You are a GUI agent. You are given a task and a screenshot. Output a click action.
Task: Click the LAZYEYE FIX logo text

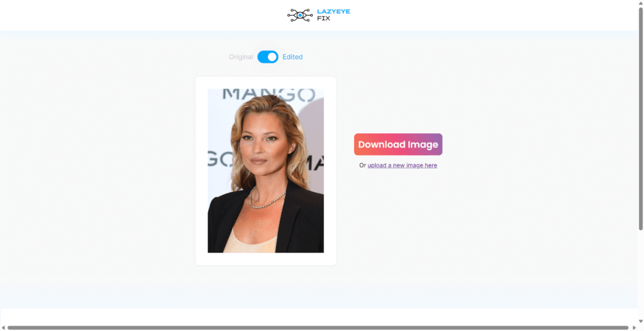tap(333, 15)
